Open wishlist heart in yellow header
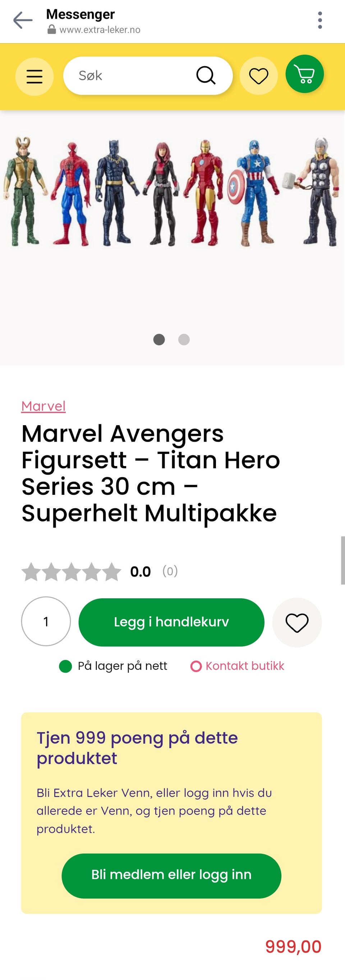The height and width of the screenshot is (980, 345). 259,76
